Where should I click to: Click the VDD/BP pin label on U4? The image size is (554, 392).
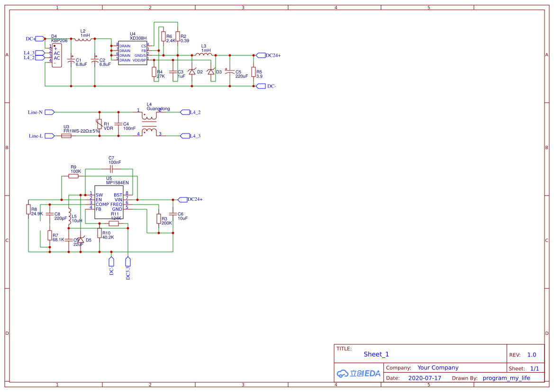(x=139, y=60)
